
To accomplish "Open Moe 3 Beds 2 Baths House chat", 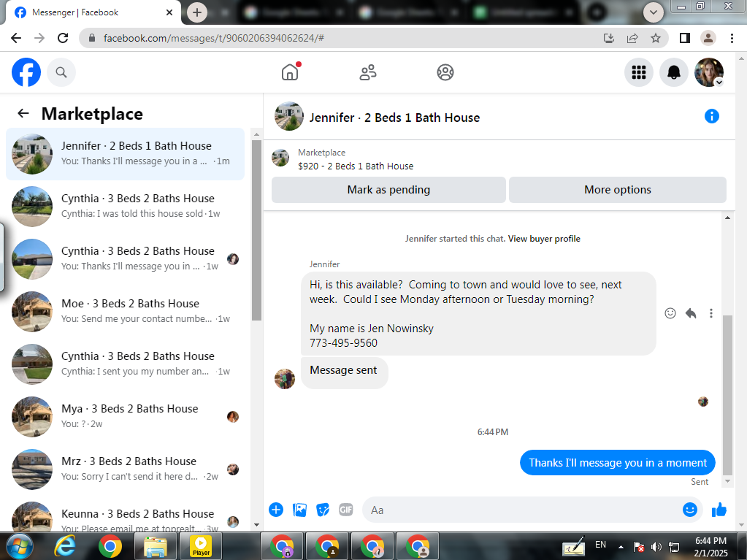I will coord(125,312).
